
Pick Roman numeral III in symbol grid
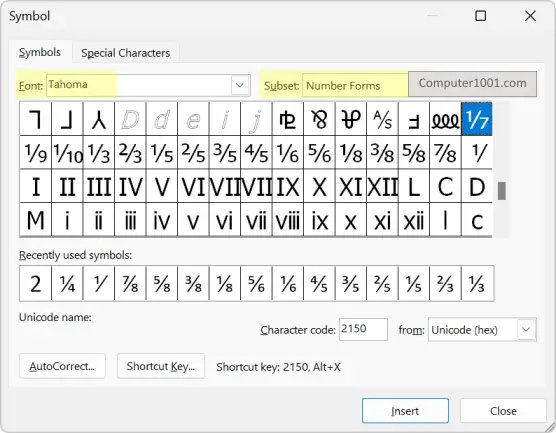coord(99,186)
